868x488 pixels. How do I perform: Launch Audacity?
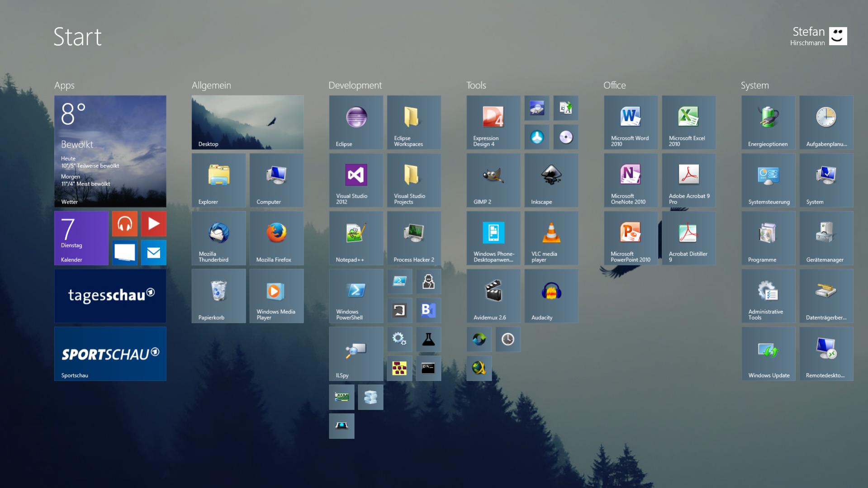[551, 296]
